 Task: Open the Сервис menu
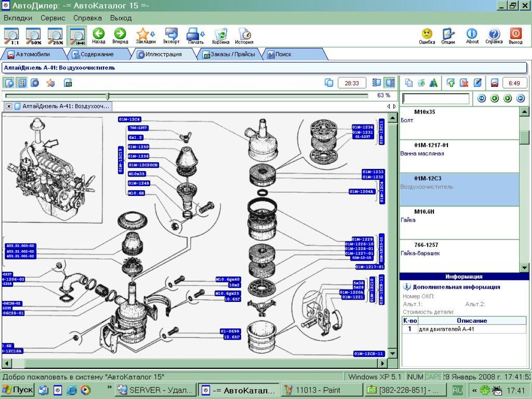point(53,18)
